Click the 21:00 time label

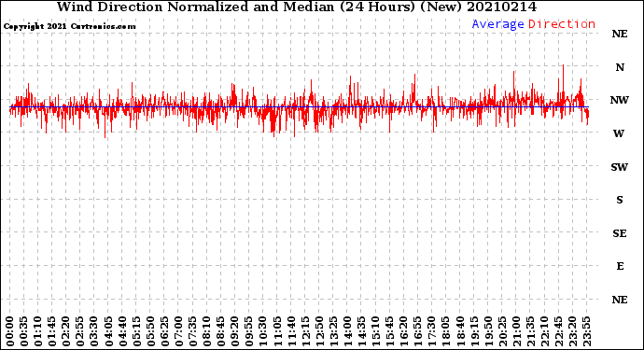tap(516, 331)
